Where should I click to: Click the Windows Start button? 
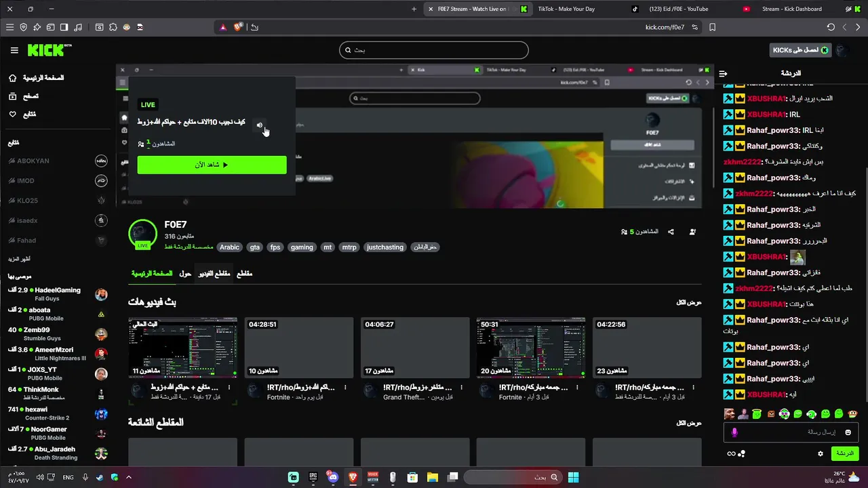pyautogui.click(x=573, y=477)
